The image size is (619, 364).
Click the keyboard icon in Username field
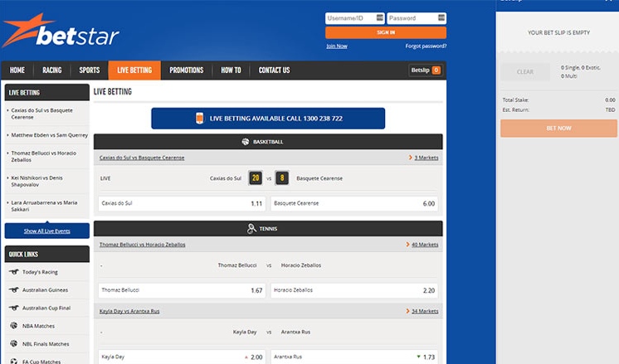pos(380,17)
